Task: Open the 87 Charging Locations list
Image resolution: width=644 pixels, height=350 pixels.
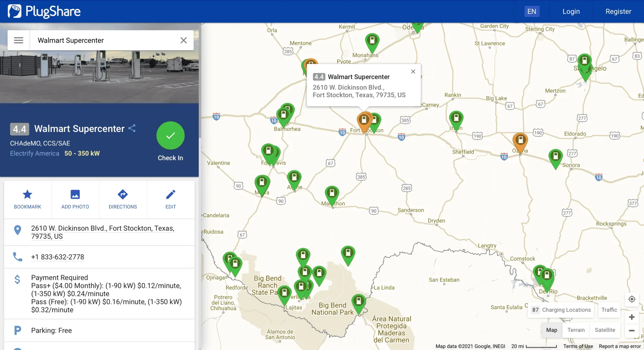Action: click(x=561, y=310)
